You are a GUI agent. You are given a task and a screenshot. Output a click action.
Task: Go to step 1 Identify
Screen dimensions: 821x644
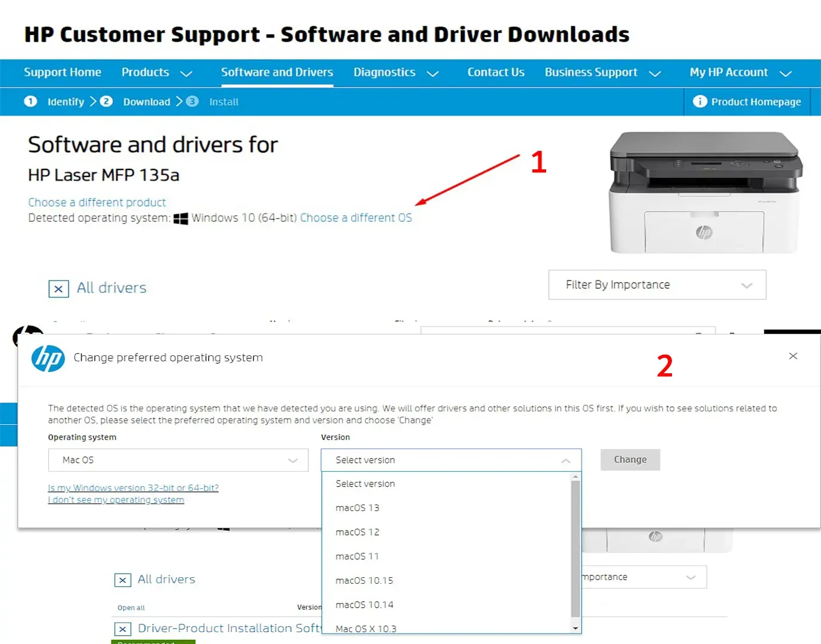pyautogui.click(x=55, y=102)
